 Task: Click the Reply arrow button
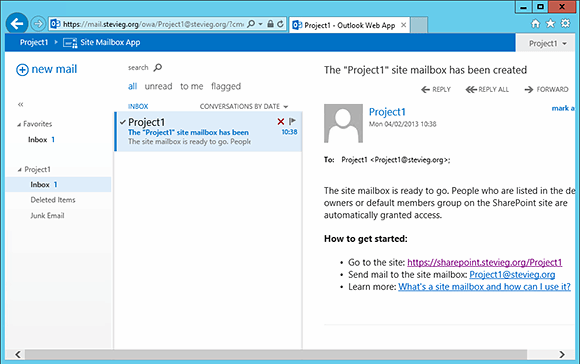pyautogui.click(x=436, y=90)
